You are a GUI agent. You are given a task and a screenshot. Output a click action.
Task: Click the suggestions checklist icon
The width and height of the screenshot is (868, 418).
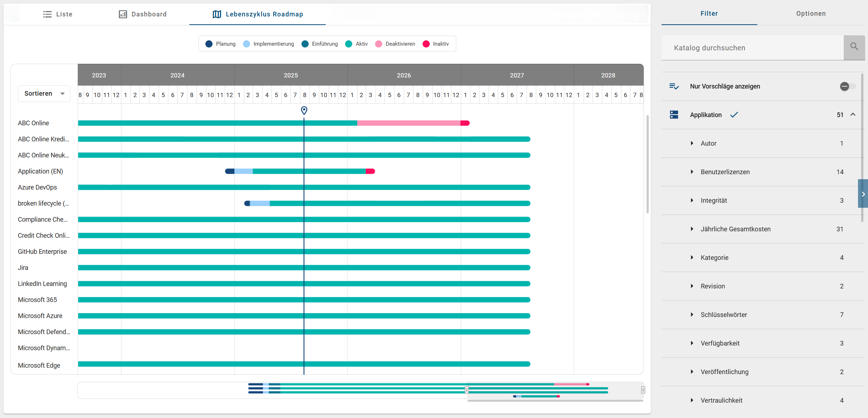click(x=674, y=86)
